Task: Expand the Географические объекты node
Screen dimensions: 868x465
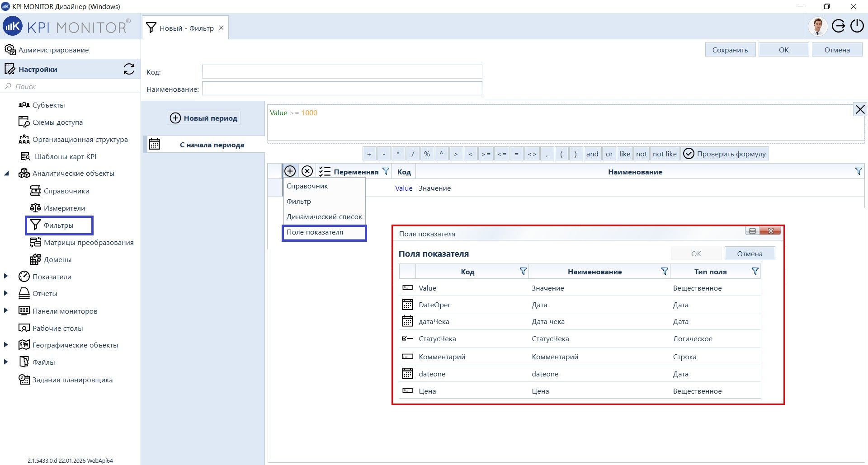Action: click(6, 345)
